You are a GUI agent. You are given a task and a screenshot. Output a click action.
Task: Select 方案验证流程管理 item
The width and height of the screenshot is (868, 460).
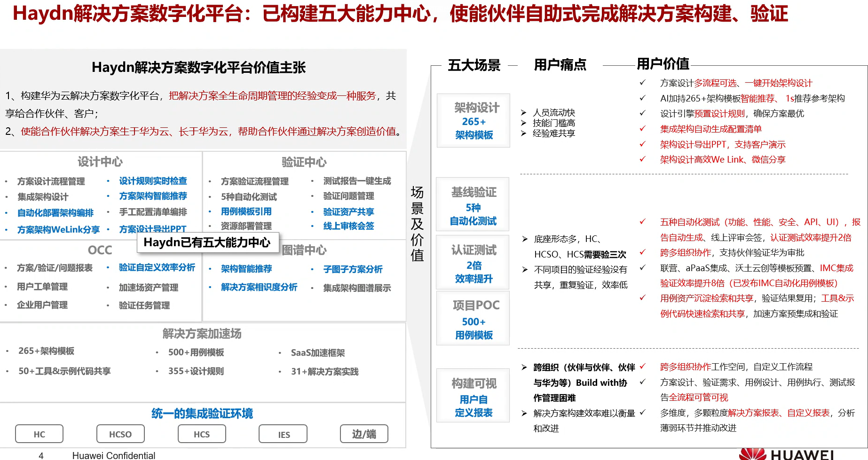tap(255, 181)
